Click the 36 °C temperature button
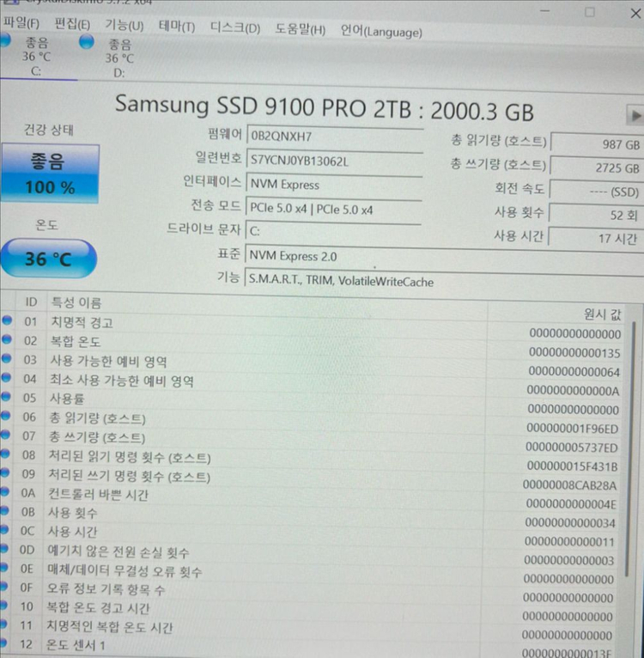 (49, 259)
